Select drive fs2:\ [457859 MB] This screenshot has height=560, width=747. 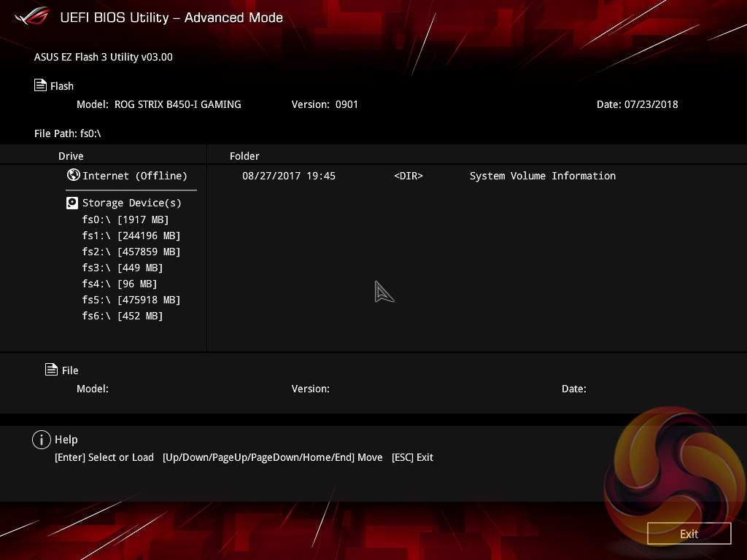point(131,252)
